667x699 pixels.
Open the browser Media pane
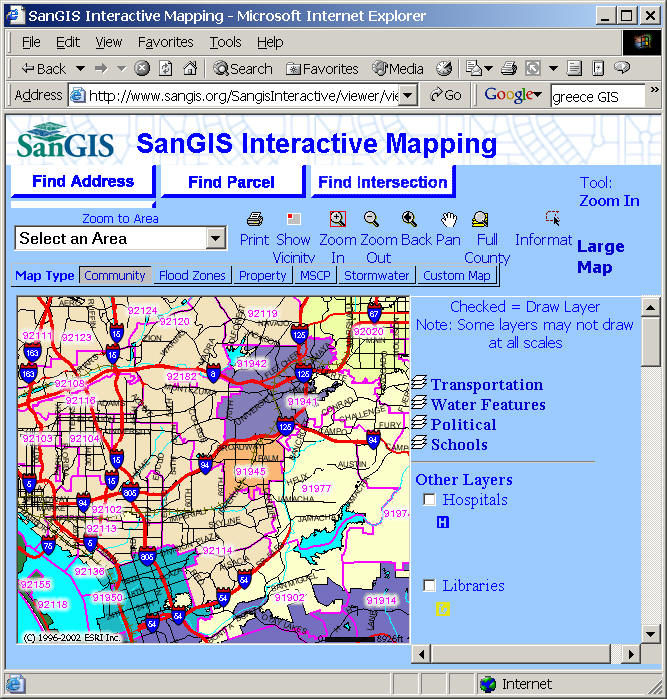398,69
